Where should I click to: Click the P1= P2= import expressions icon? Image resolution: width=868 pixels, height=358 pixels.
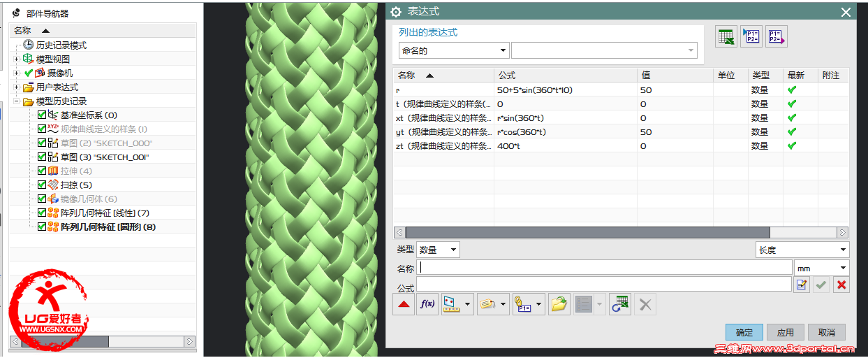pos(751,37)
